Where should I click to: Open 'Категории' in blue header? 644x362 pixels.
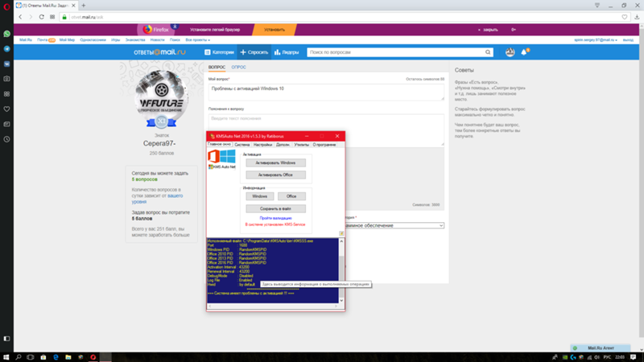219,52
